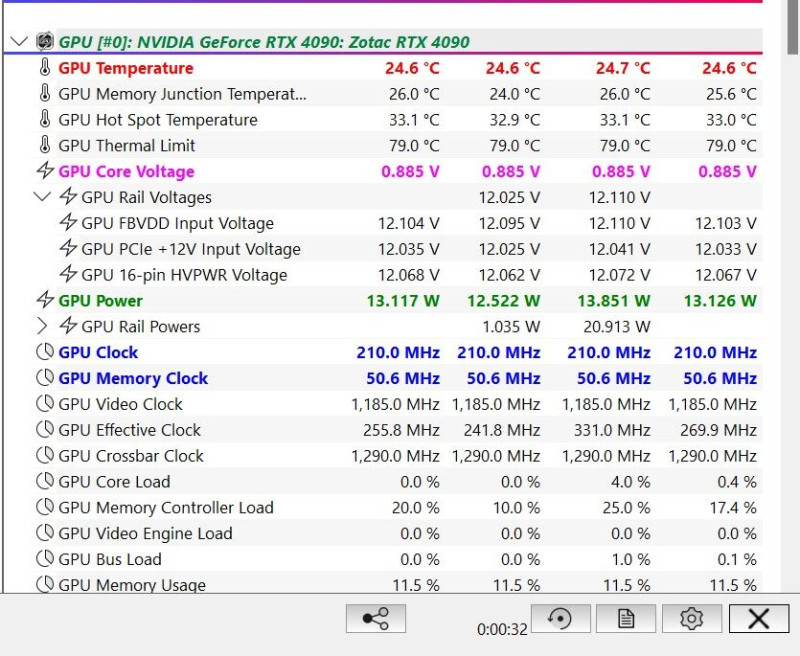
Task: Collapse the GPU Rail Voltages group
Action: [x=42, y=197]
